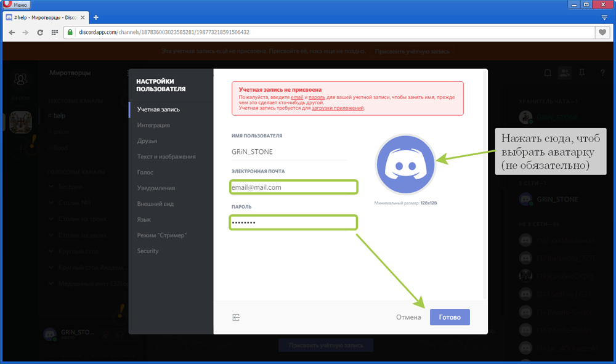Click the email field under Электронная почта

(293, 187)
